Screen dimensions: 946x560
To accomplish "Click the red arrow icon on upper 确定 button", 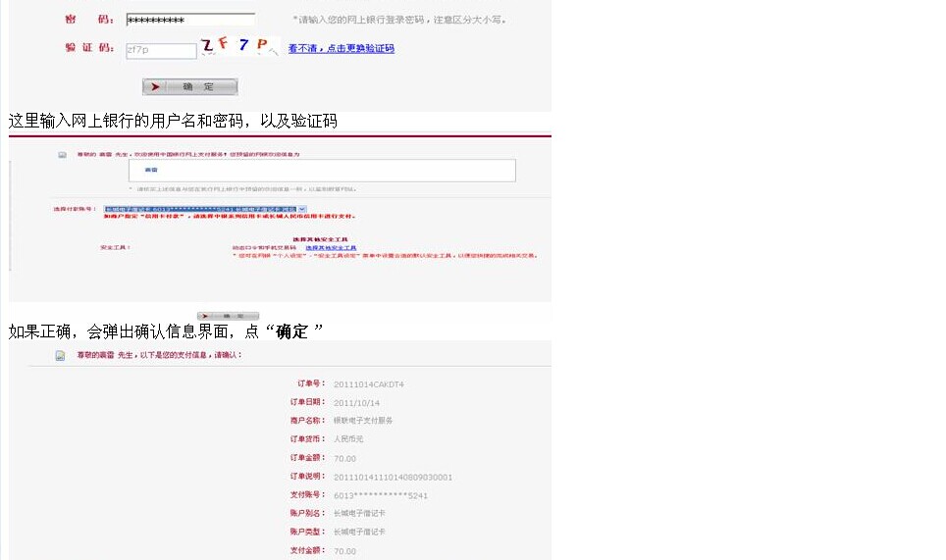I will coord(157,87).
